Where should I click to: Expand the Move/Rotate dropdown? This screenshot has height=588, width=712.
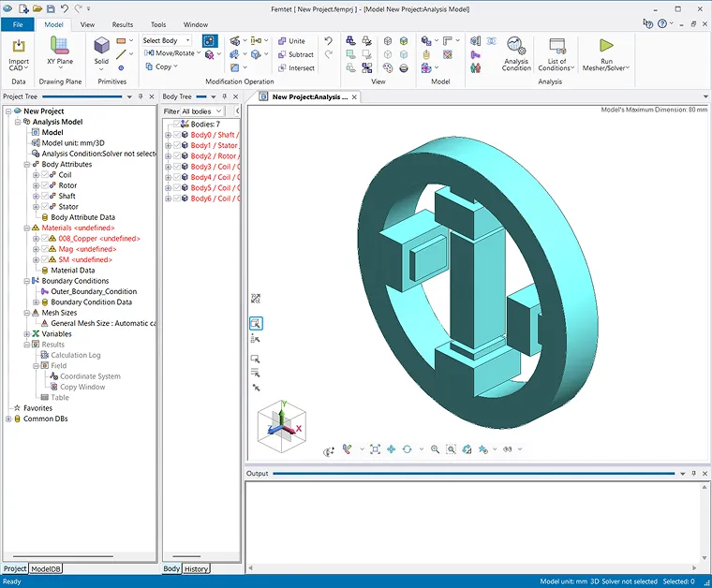point(199,53)
